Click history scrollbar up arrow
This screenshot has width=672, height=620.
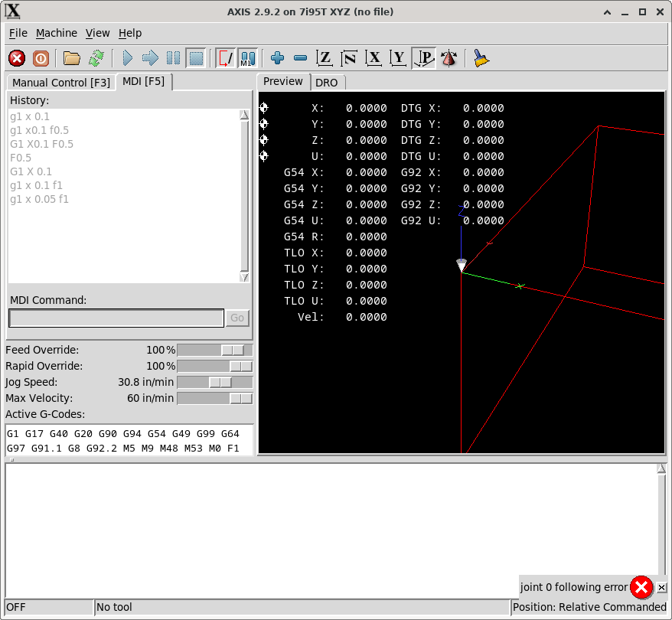click(244, 115)
